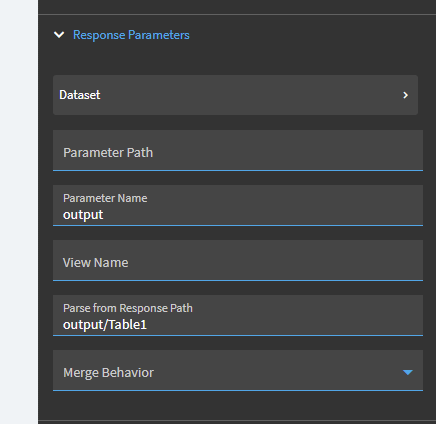Image resolution: width=436 pixels, height=424 pixels.
Task: Collapse the Response Parameters section chevron
Action: (x=59, y=35)
